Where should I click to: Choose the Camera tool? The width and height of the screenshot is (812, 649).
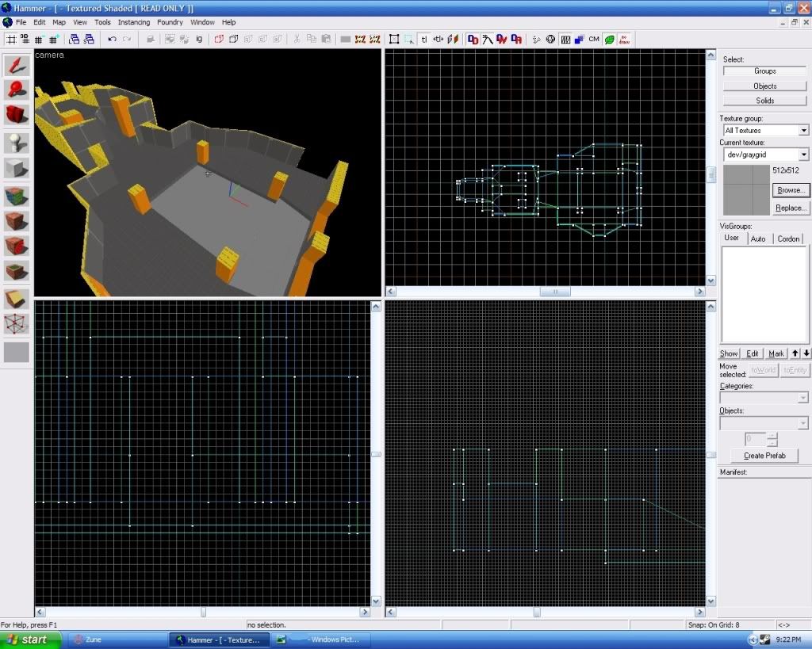click(17, 115)
